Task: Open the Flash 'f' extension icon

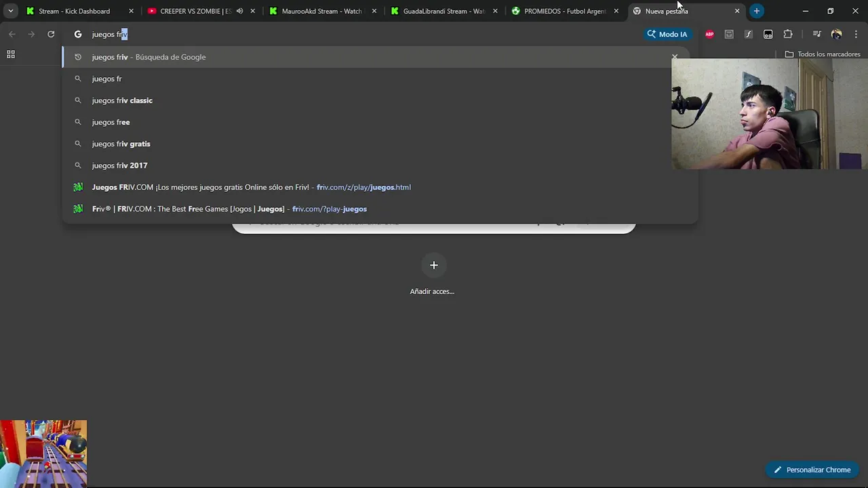Action: click(x=749, y=34)
